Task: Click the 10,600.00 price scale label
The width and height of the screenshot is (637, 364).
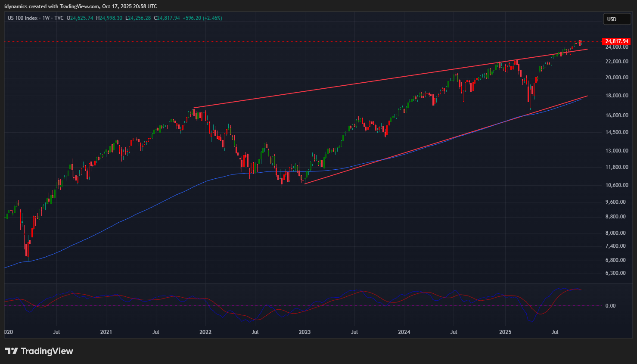Action: [x=617, y=185]
